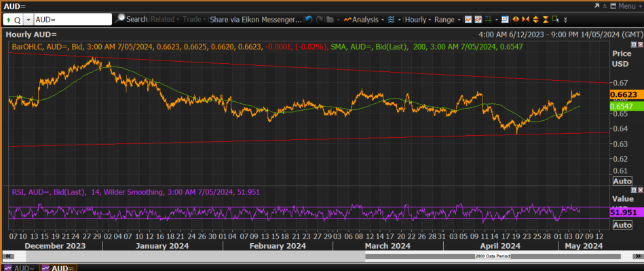The width and height of the screenshot is (644, 271).
Task: Click the green crosshair tool icon
Action: point(488,19)
